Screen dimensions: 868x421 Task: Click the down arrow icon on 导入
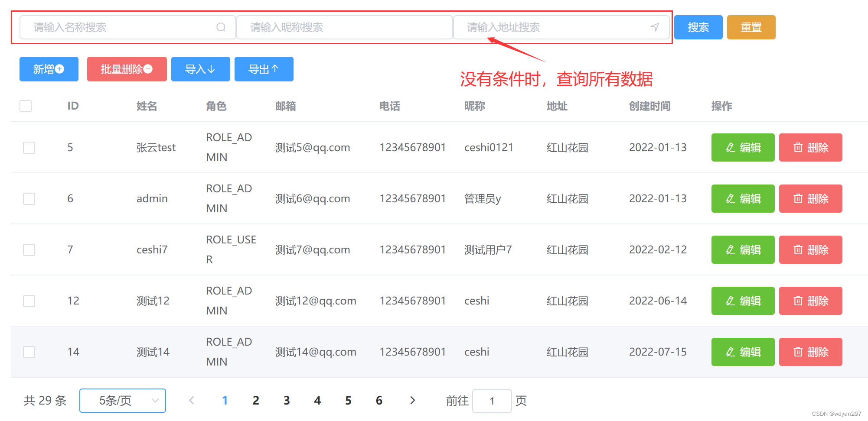coord(211,69)
